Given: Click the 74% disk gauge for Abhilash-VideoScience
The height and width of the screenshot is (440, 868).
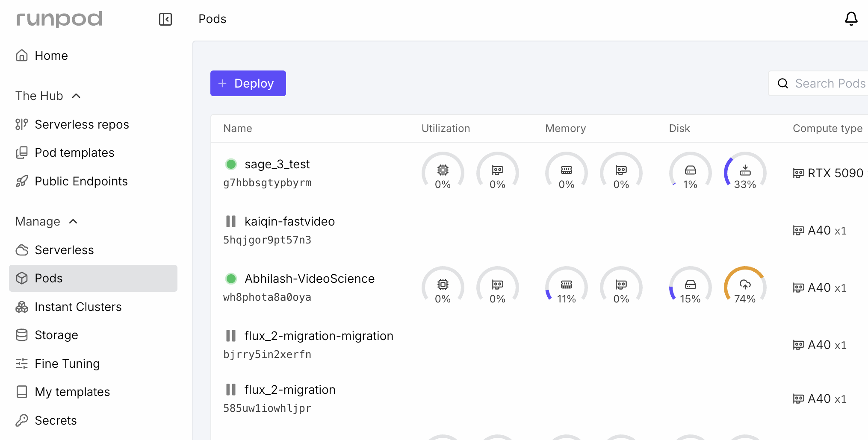Looking at the screenshot, I should (744, 285).
